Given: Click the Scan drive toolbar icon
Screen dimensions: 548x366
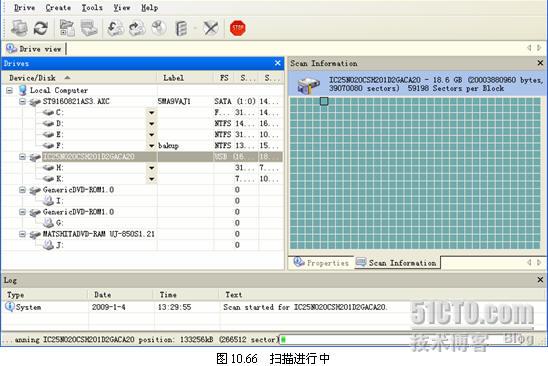Looking at the screenshot, I should (89, 28).
